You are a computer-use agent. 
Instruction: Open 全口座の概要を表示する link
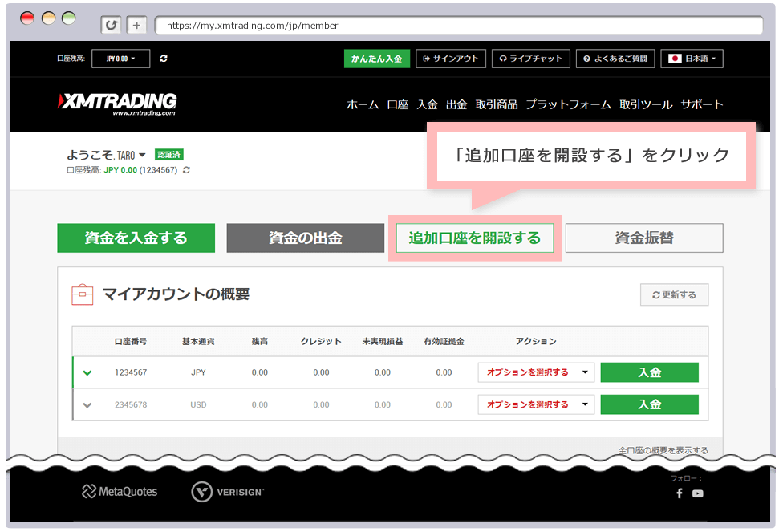663,450
